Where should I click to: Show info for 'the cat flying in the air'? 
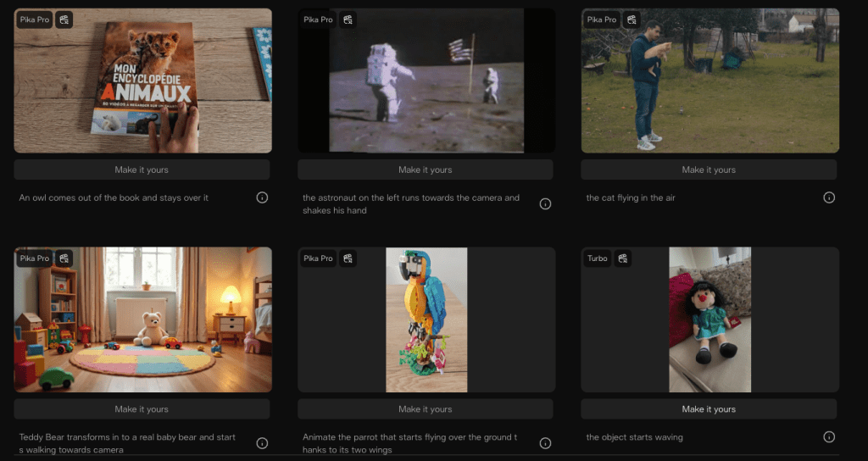point(829,197)
